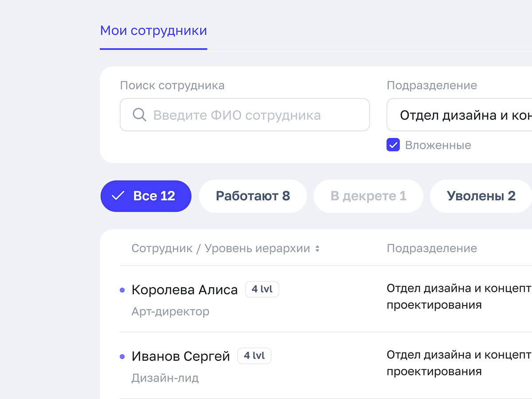
Task: Click the status dot beside Королева Алиса
Action: 122,290
